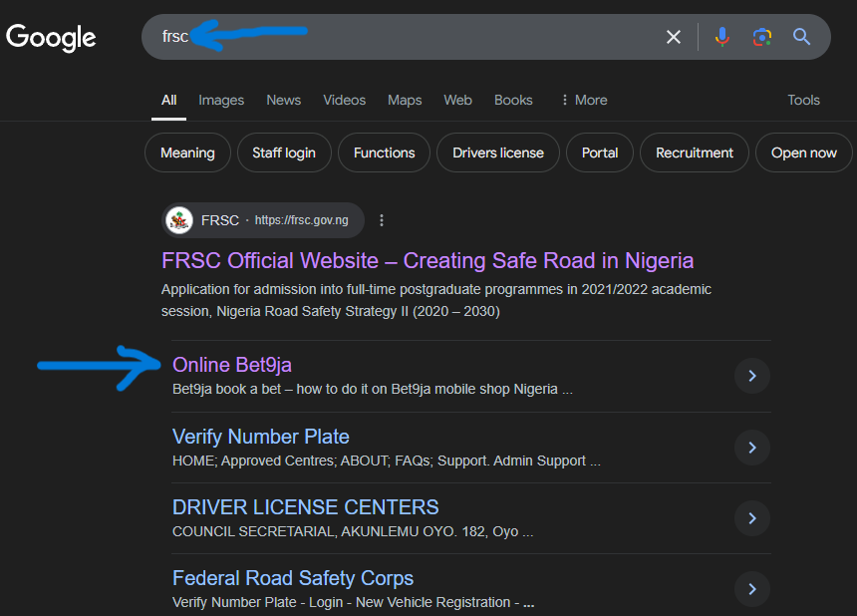This screenshot has width=857, height=616.
Task: Submit search with magnifying glass icon
Action: (x=801, y=37)
